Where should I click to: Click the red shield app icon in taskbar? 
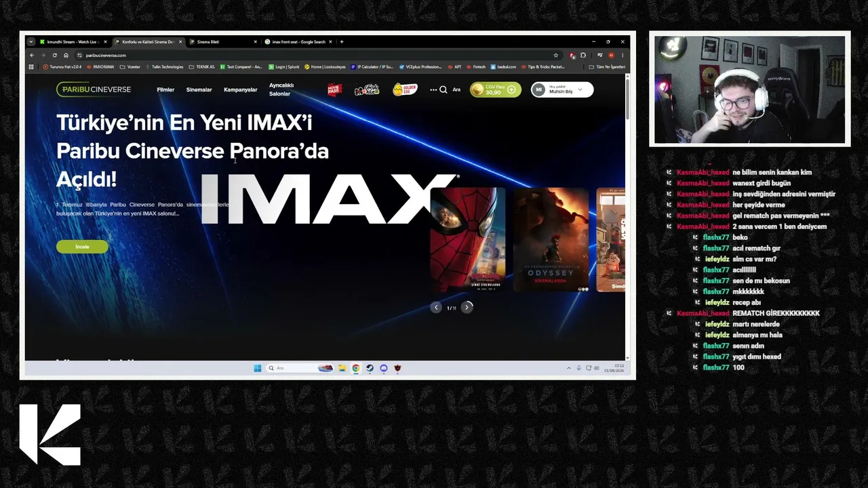pos(397,368)
